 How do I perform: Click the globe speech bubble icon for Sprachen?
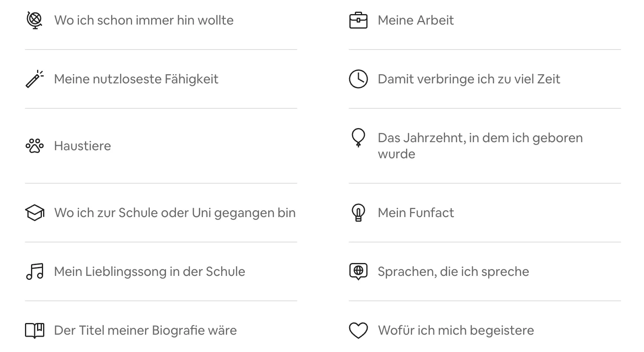358,271
